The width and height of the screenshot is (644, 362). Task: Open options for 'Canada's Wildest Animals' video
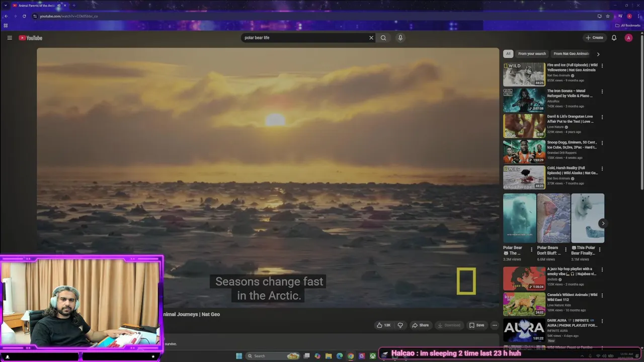coord(602,296)
